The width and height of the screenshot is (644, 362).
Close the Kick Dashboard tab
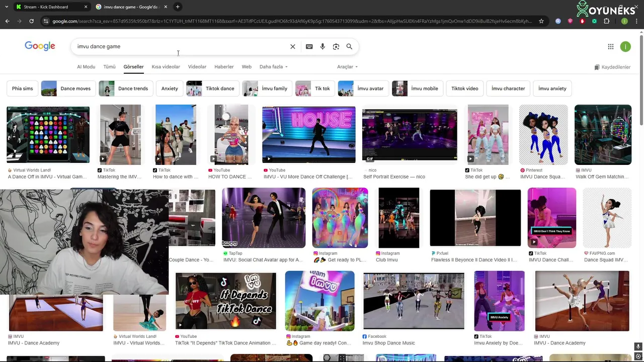tap(86, 7)
